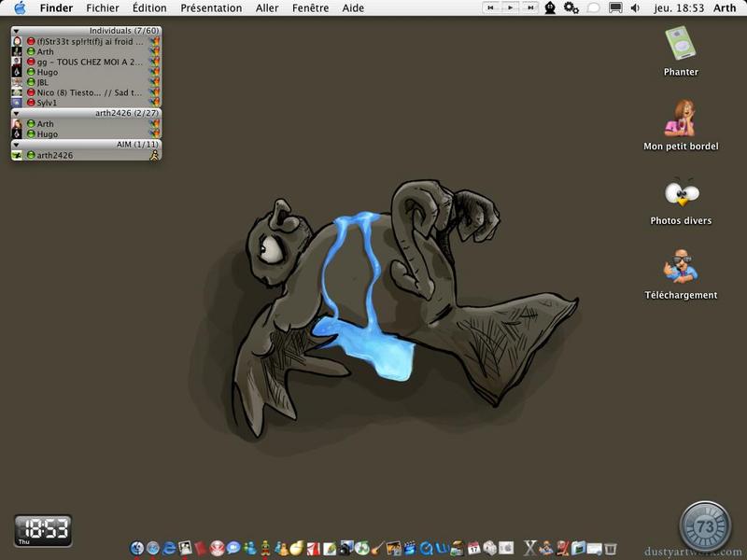Viewport: 747px width, 560px height.
Task: Collapse the Individuals contact group
Action: [x=16, y=31]
